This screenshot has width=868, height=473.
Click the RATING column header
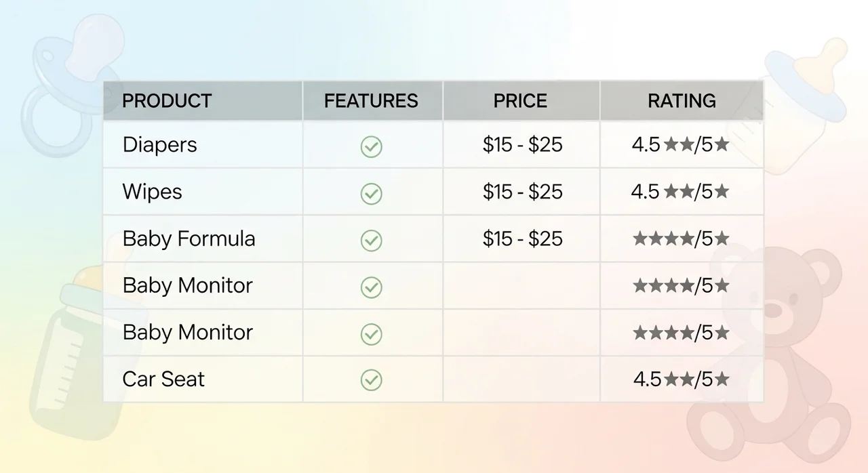pos(682,101)
